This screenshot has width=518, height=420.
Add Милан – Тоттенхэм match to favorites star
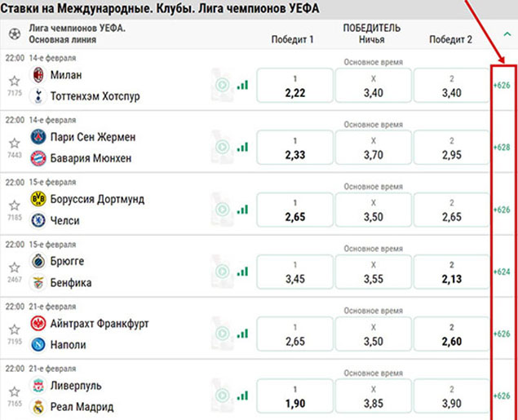coord(14,80)
